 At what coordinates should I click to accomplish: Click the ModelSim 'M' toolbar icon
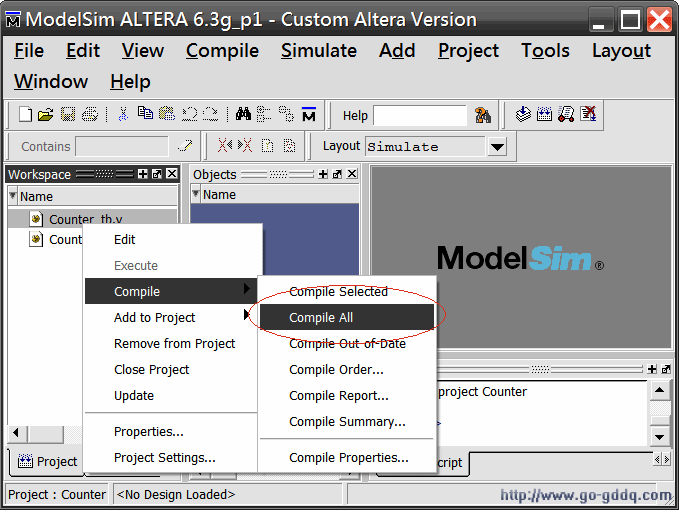click(309, 114)
